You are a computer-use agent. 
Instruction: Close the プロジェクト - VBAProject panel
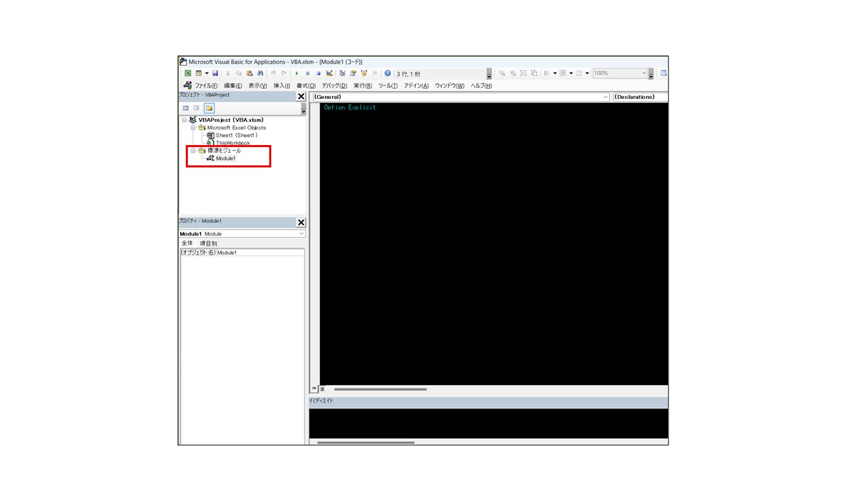[x=301, y=96]
